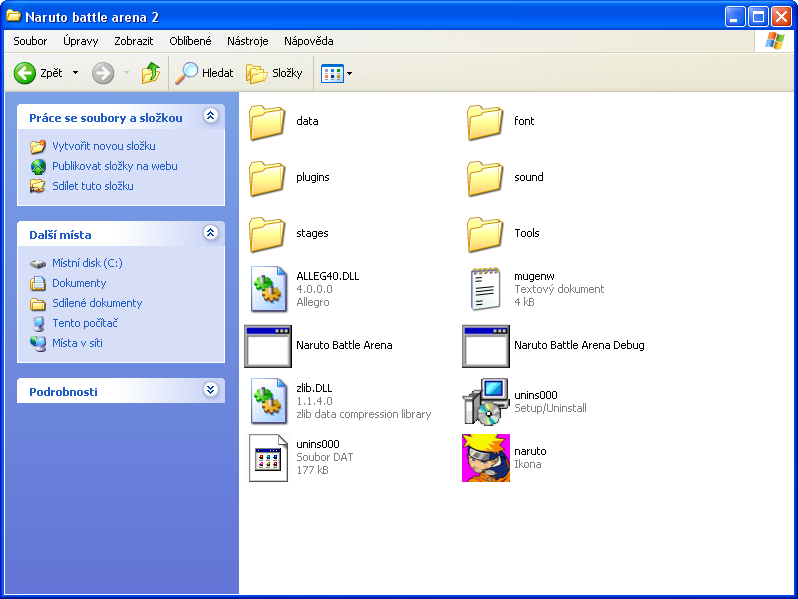This screenshot has height=599, width=798.
Task: Select the Naruto Battle Arena Debug executable icon
Action: [486, 346]
